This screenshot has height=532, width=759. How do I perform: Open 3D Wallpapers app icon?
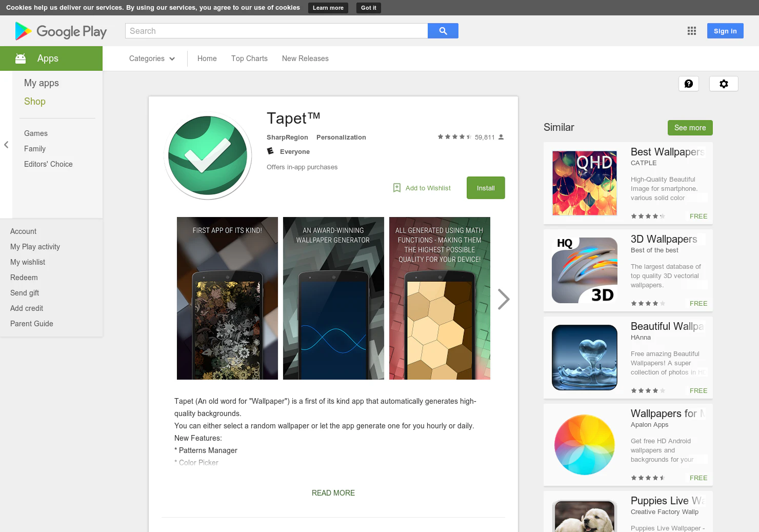click(x=585, y=270)
